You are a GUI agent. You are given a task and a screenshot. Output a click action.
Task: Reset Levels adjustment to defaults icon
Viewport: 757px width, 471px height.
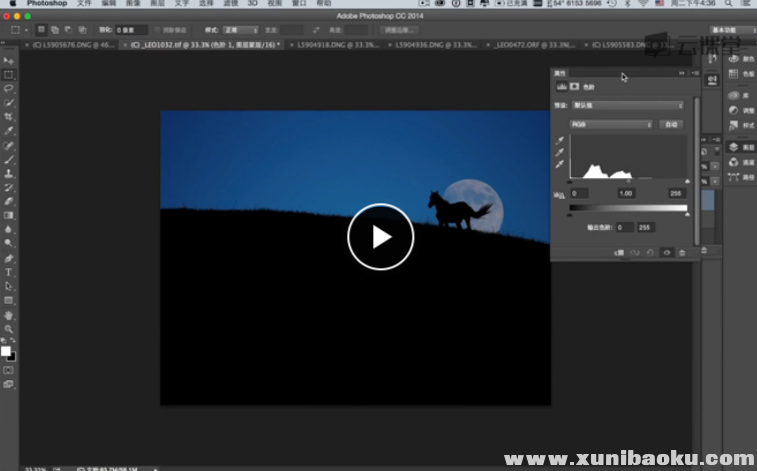651,253
